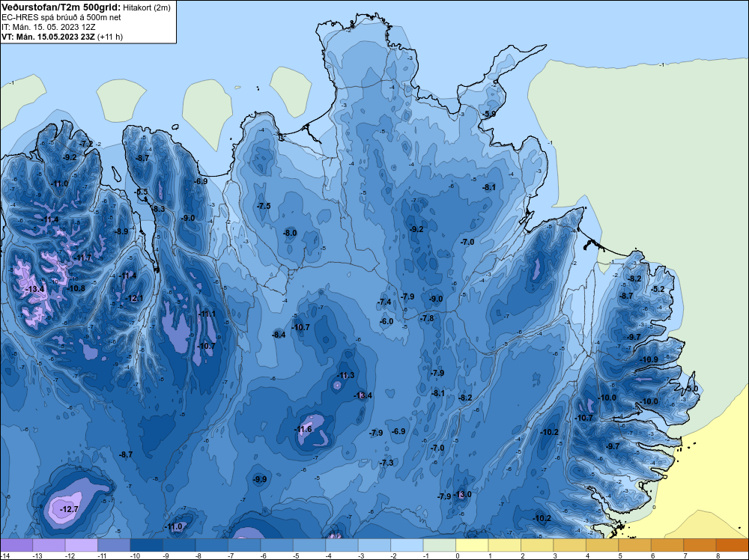Pick the legend swatch between -13 and -12
This screenshot has height=560, width=749.
point(49,545)
